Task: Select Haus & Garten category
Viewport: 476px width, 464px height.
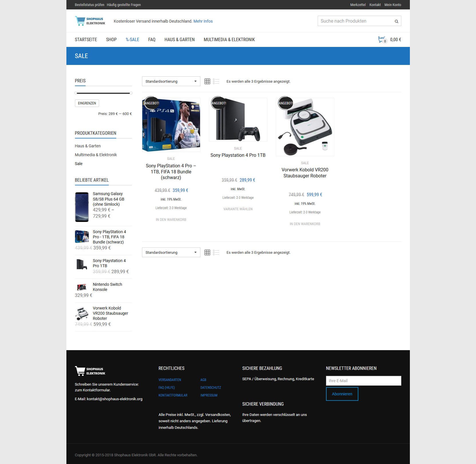Action: point(88,146)
